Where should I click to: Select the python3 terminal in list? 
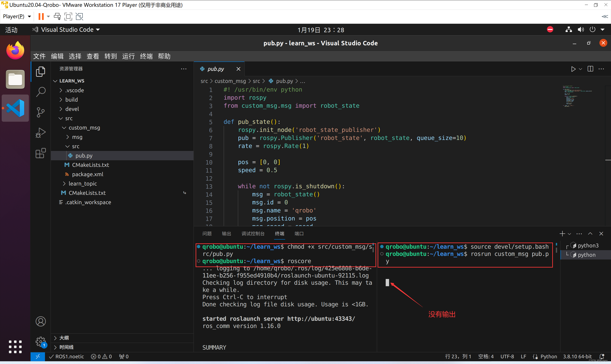585,245
